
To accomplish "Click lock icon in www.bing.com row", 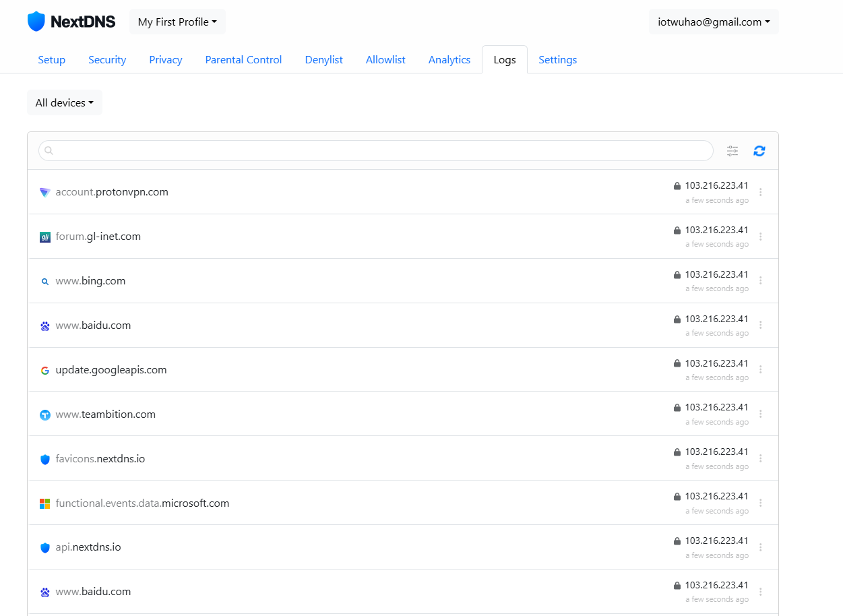I will click(677, 275).
